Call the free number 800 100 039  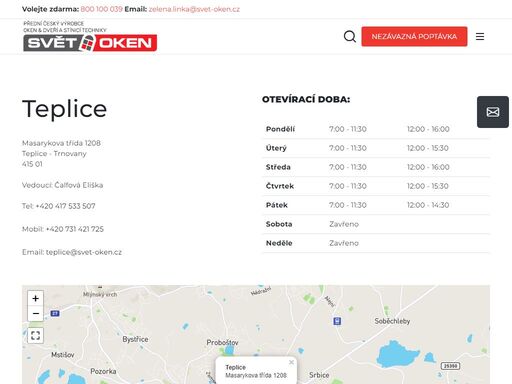coord(102,9)
